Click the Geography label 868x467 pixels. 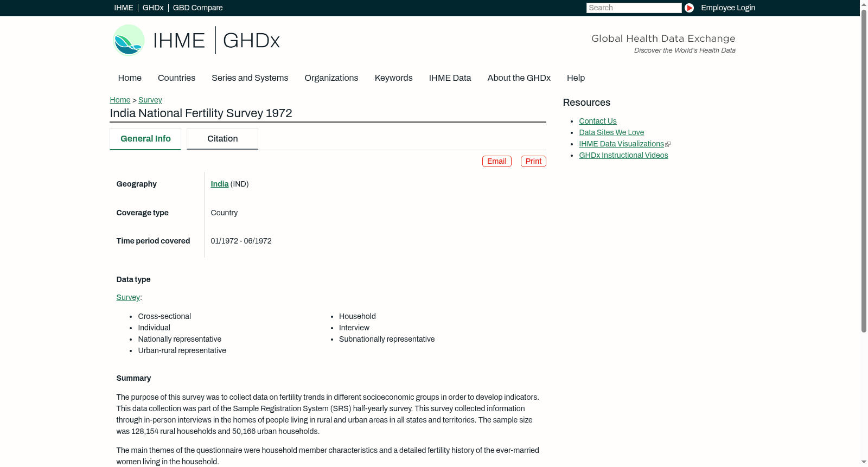(136, 184)
